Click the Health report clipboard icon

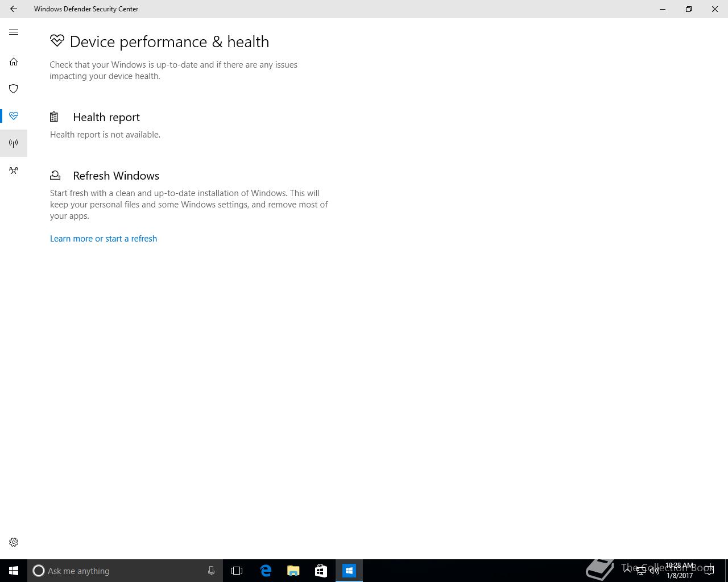coord(54,117)
